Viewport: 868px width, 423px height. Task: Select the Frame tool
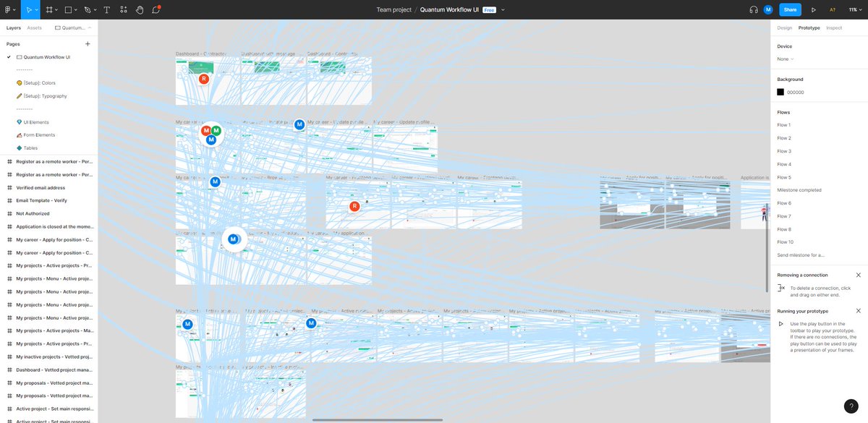(49, 9)
